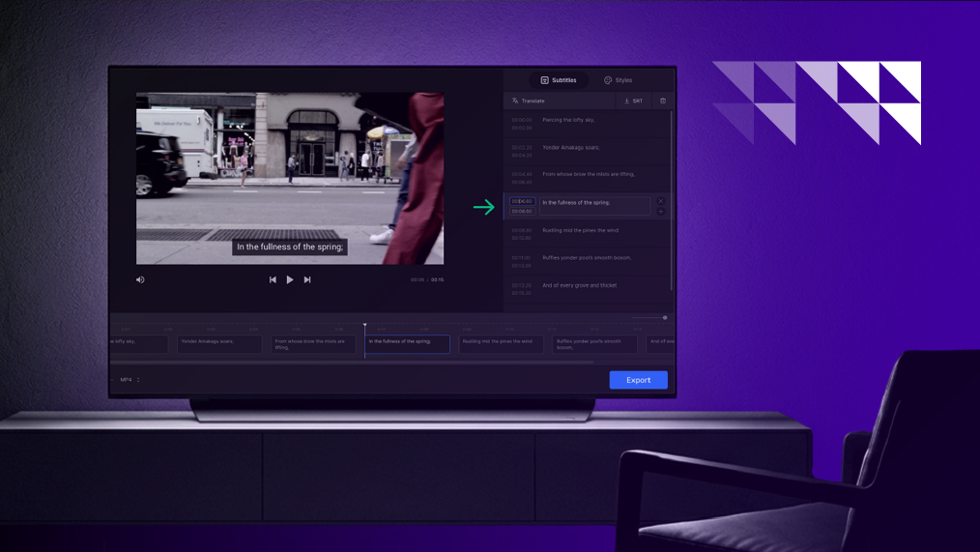The height and width of the screenshot is (552, 980).
Task: Edit the end time 00:08.60 field
Action: (x=522, y=212)
